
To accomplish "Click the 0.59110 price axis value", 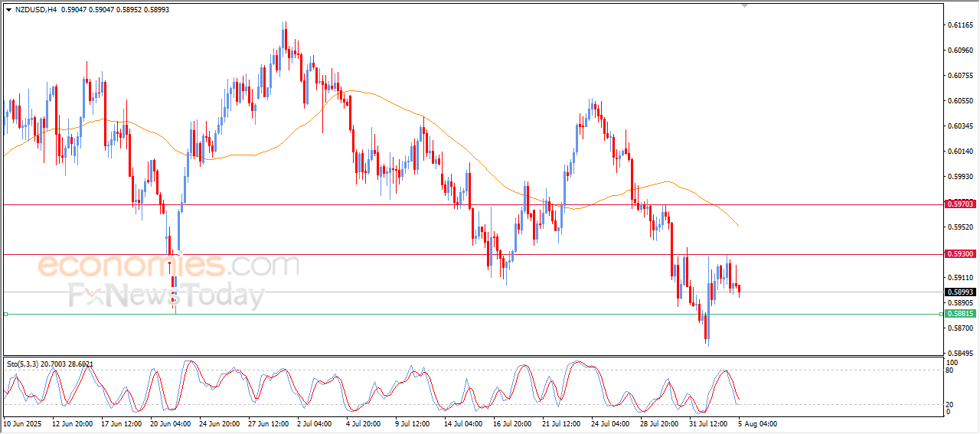I will click(960, 278).
